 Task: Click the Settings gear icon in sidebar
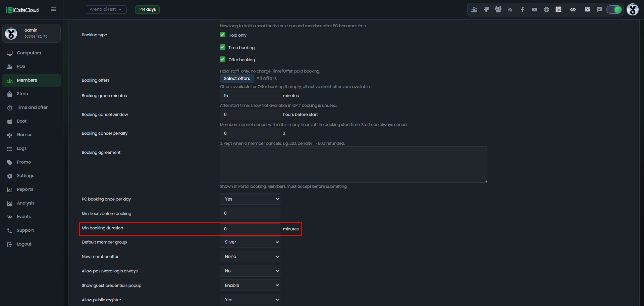[10, 176]
